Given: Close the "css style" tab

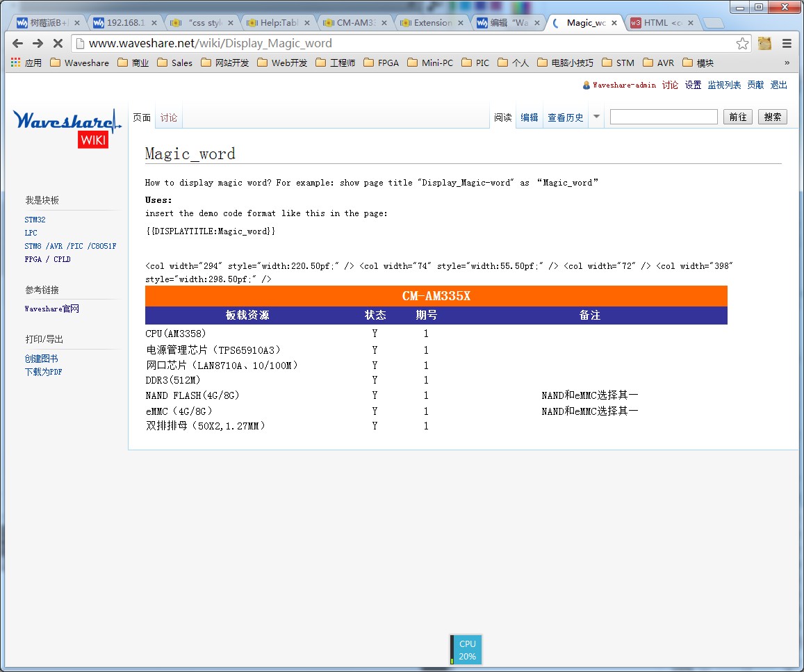Looking at the screenshot, I should coord(230,22).
